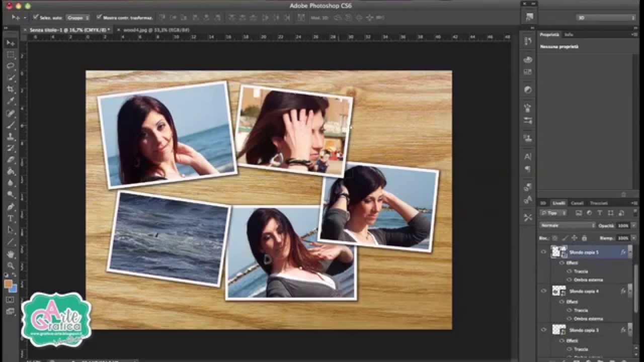
Task: Switch to wood4.jpg document tab
Action: coord(156,30)
